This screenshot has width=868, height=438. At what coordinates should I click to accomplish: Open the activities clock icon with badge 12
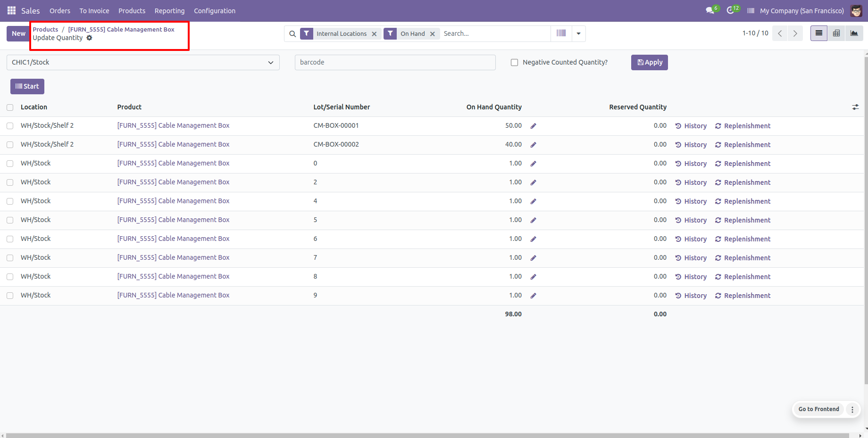[731, 10]
